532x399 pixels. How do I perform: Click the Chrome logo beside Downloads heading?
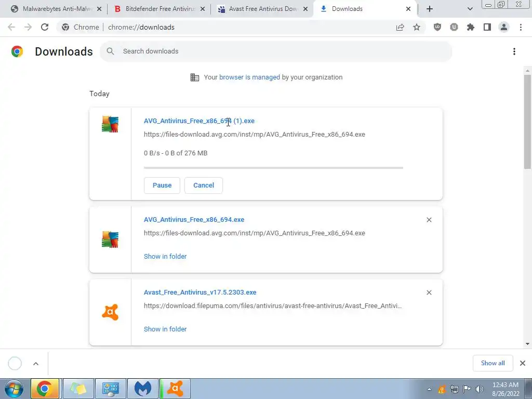[17, 51]
